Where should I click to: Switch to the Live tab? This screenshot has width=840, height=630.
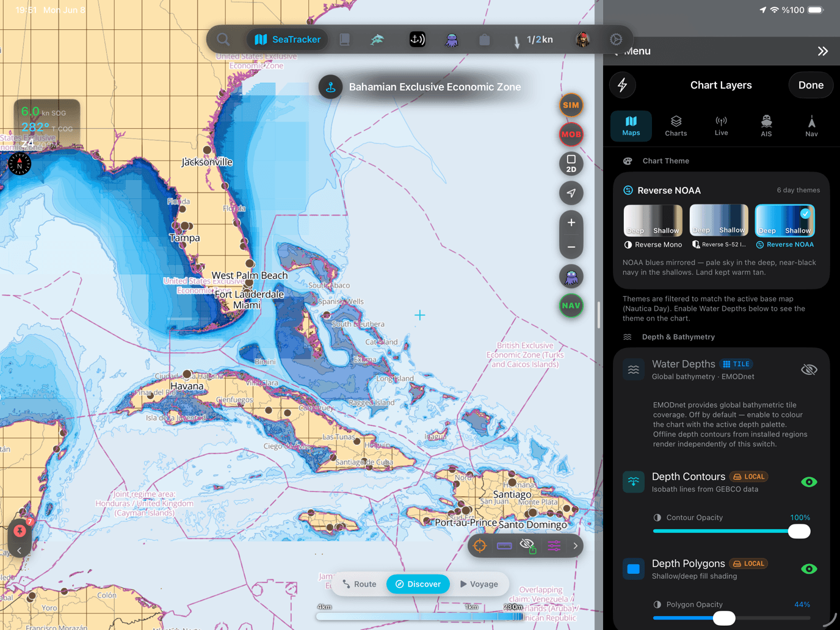click(x=721, y=126)
